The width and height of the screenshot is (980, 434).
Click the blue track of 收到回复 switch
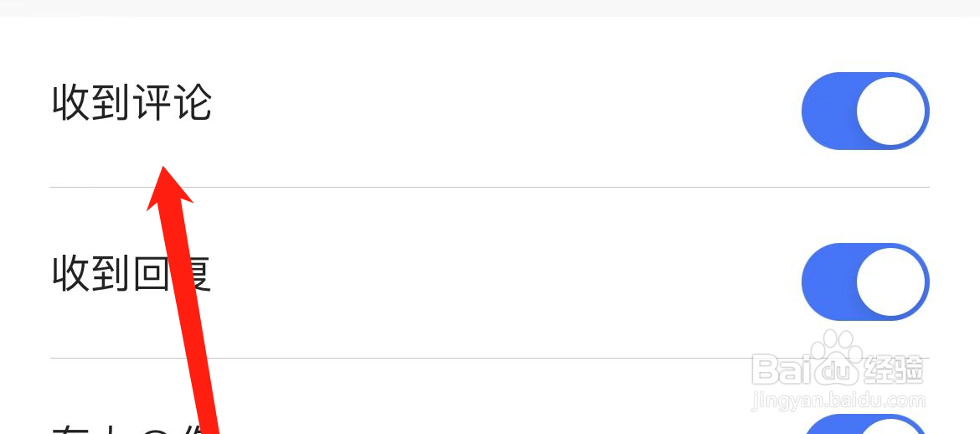click(825, 282)
